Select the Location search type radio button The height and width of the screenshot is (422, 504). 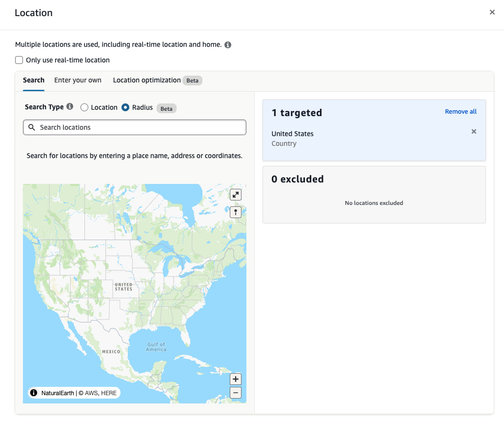[x=83, y=108]
